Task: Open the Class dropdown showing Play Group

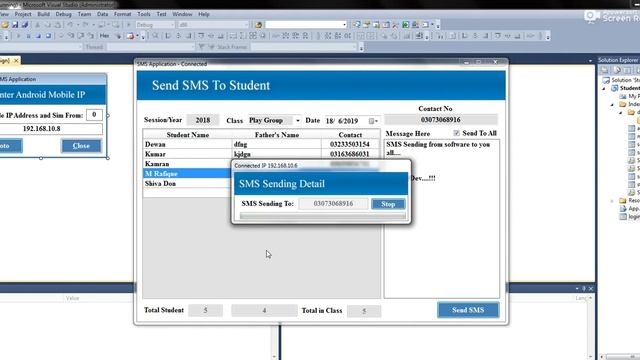Action: 298,120
